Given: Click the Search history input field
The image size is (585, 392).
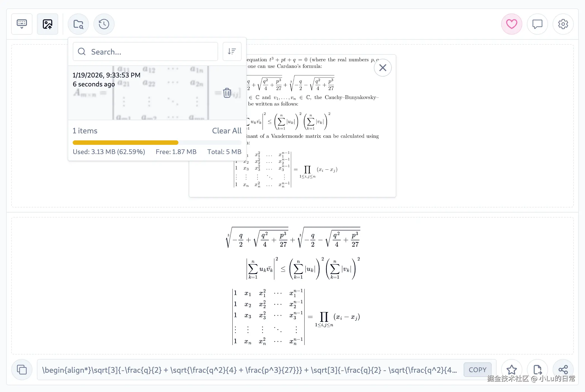Looking at the screenshot, I should pyautogui.click(x=145, y=51).
